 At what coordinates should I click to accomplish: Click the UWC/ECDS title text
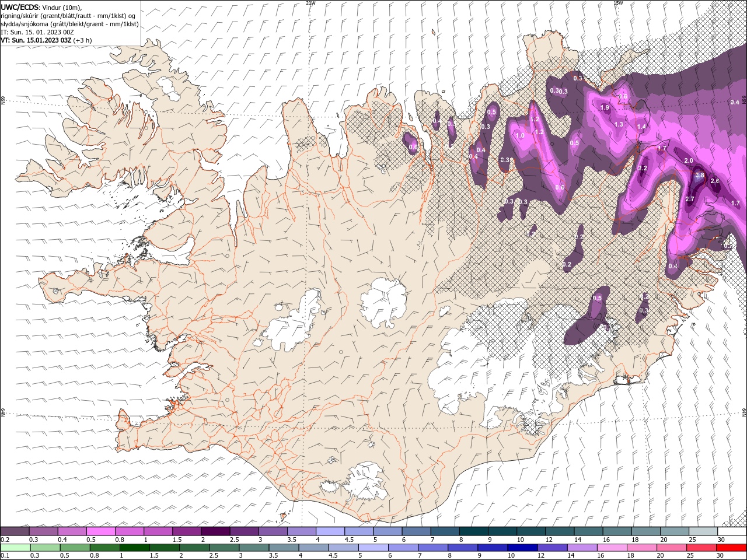click(x=19, y=7)
